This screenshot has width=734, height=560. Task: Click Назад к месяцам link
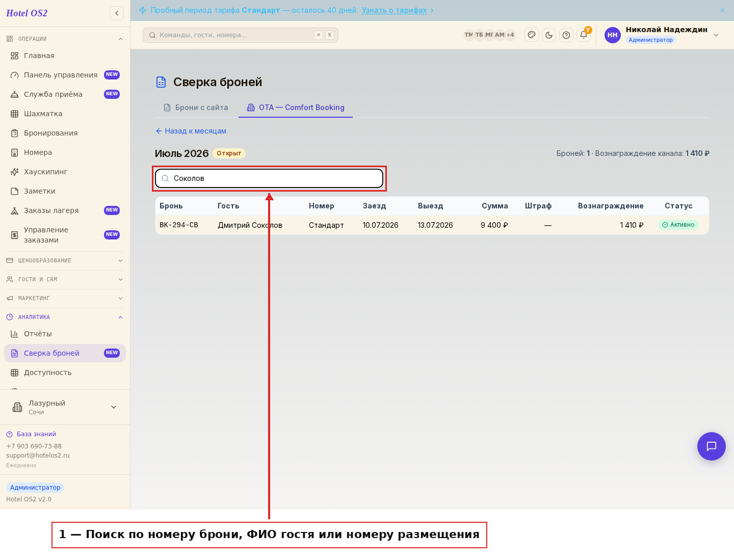point(191,131)
